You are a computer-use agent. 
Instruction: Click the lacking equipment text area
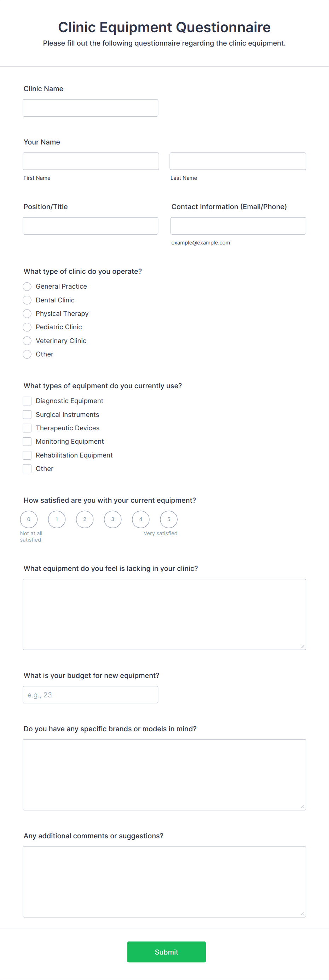(164, 613)
